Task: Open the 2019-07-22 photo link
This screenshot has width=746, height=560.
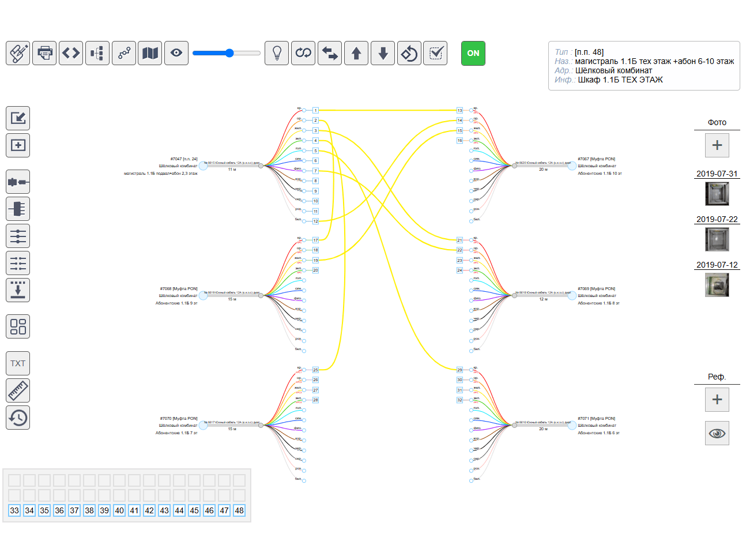Action: click(717, 219)
